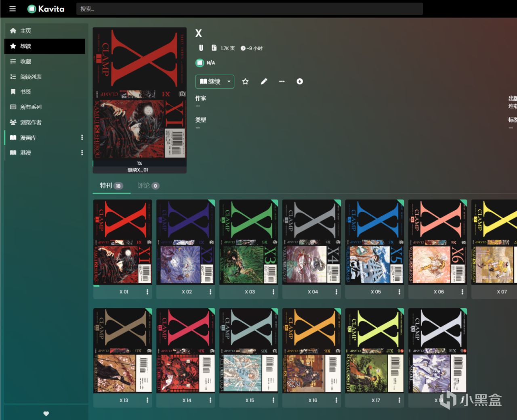
Task: Click the ~9 小时 reading time clock icon
Action: [243, 48]
